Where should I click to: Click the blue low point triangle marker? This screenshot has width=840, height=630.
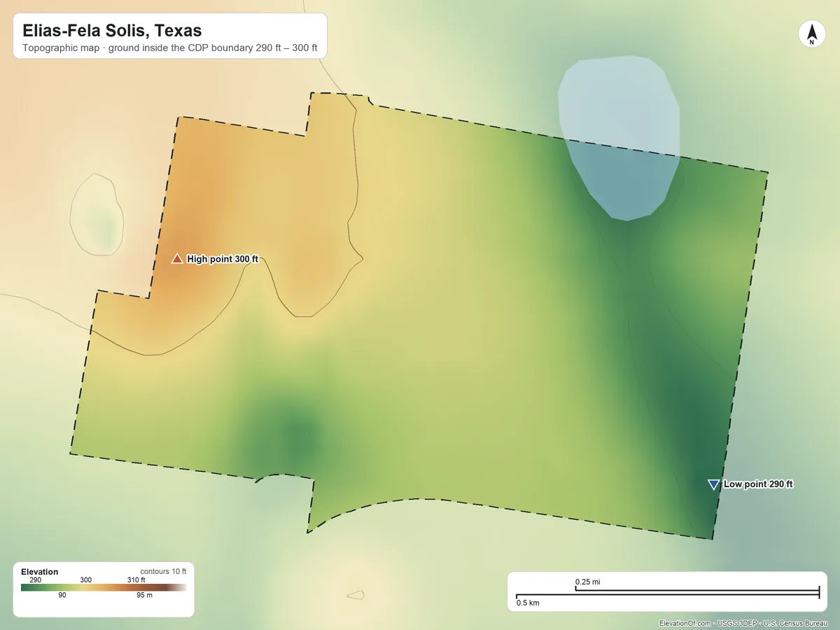pyautogui.click(x=713, y=484)
